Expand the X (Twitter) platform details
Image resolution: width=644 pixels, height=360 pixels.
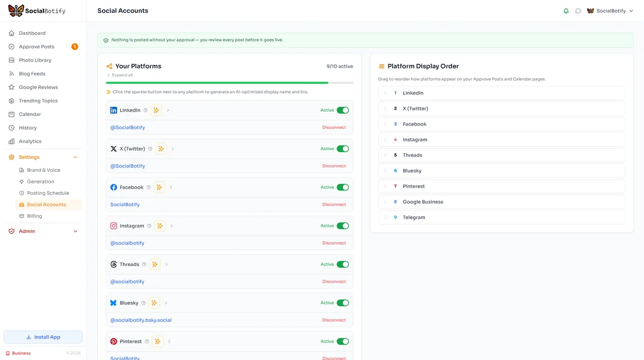pos(172,149)
